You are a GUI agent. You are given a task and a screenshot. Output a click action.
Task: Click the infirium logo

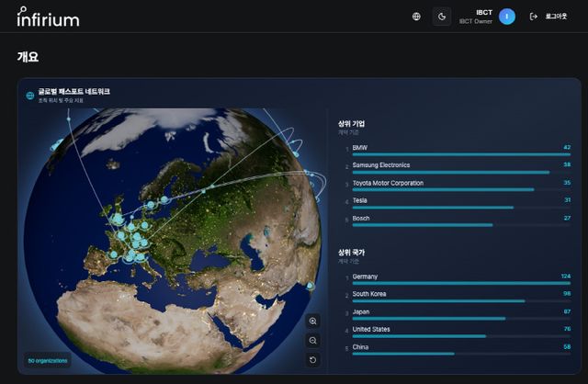48,17
